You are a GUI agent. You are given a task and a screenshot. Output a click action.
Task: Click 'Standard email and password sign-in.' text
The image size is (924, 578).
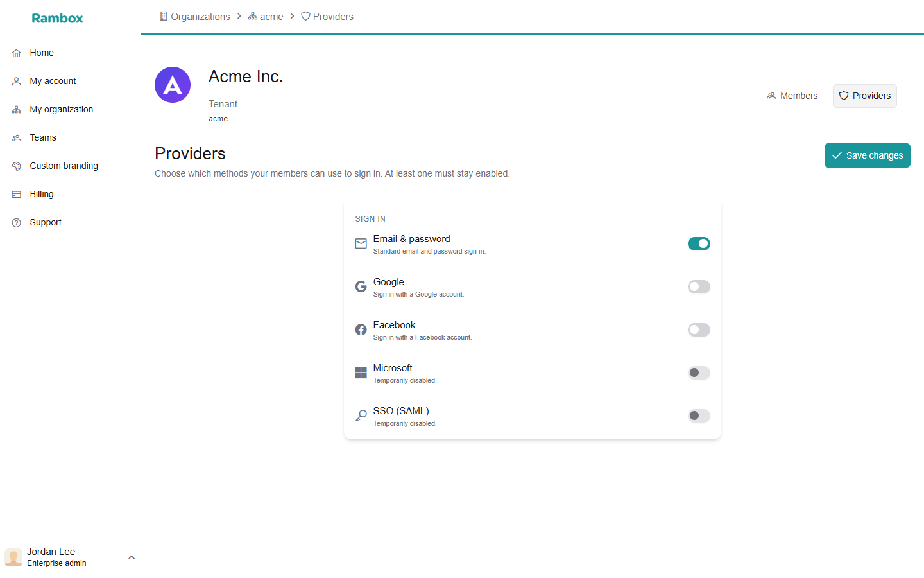429,252
